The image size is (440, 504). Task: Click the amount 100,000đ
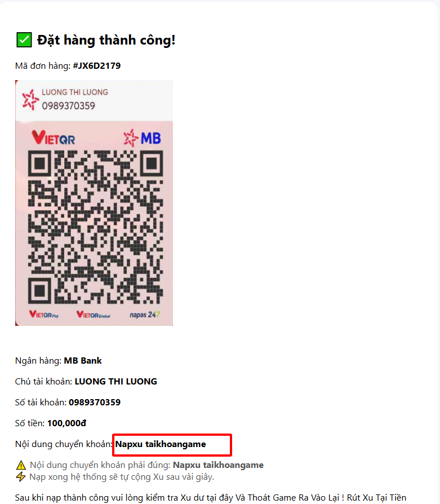pos(66,423)
